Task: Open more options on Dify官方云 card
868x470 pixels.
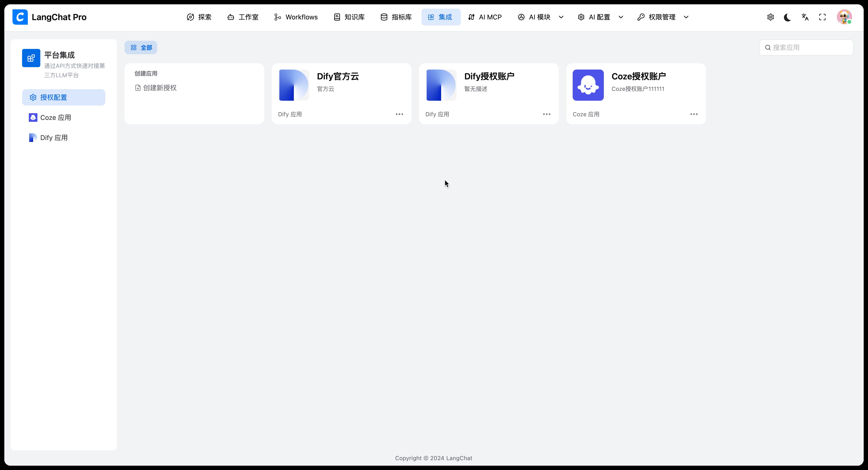Action: [399, 114]
